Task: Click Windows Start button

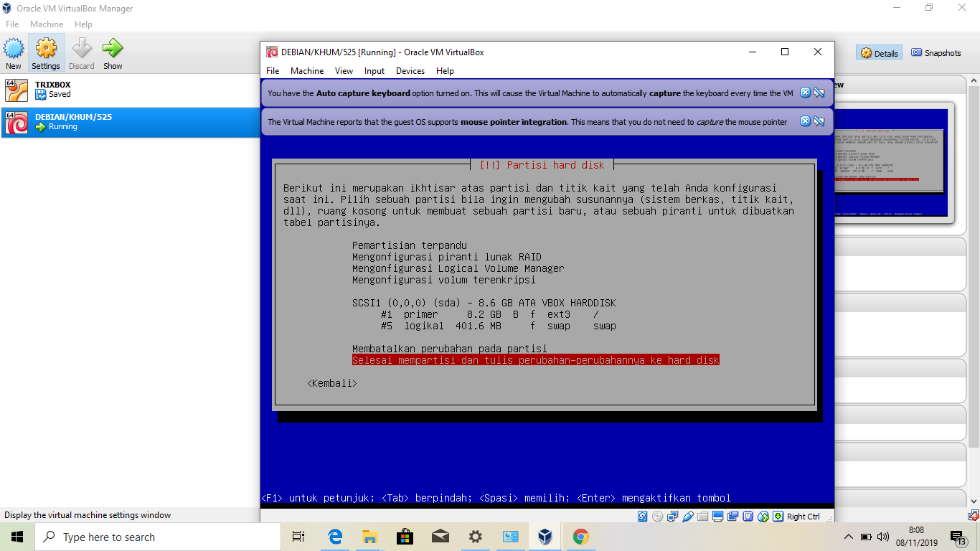Action: click(17, 537)
